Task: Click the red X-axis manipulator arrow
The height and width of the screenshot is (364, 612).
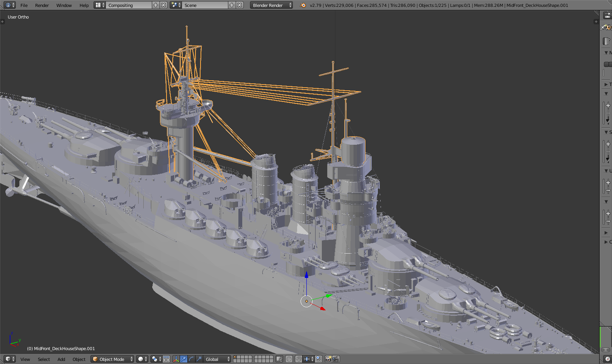Action: pyautogui.click(x=323, y=308)
